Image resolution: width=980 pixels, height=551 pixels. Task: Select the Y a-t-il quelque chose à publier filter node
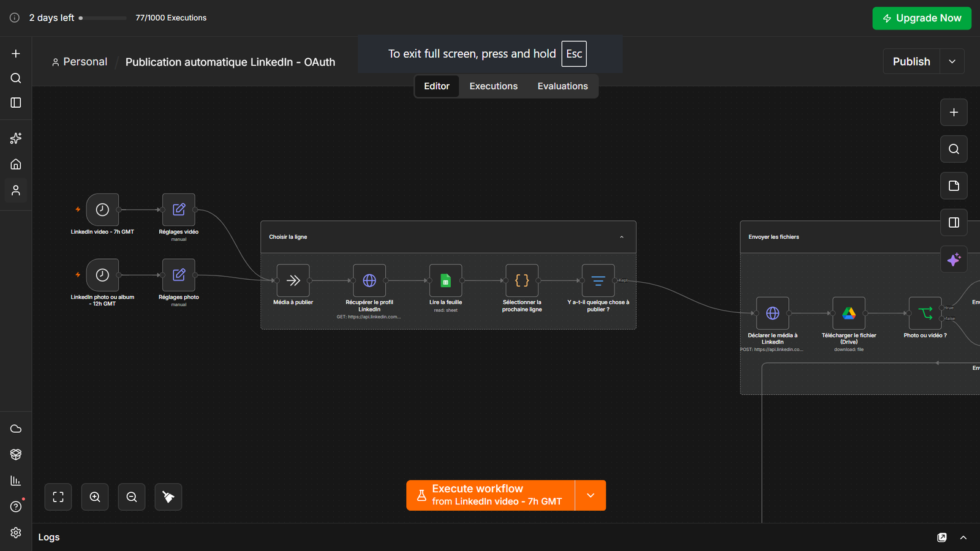(x=598, y=280)
